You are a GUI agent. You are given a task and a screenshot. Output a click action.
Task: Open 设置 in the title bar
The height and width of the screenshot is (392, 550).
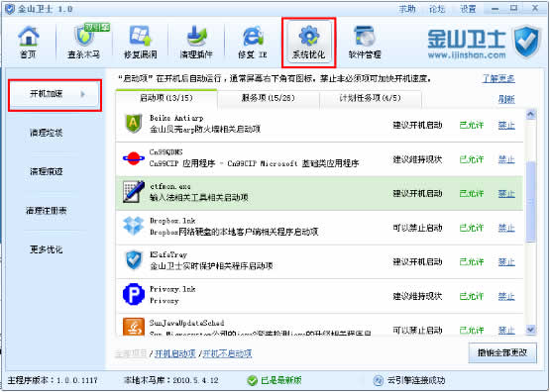(x=468, y=9)
